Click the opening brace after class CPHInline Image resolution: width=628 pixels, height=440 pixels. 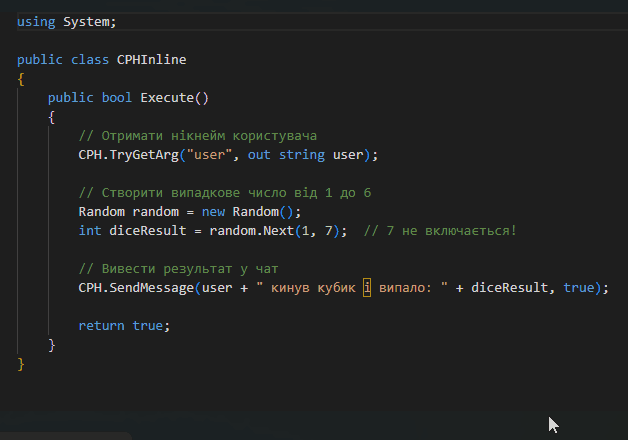point(21,78)
